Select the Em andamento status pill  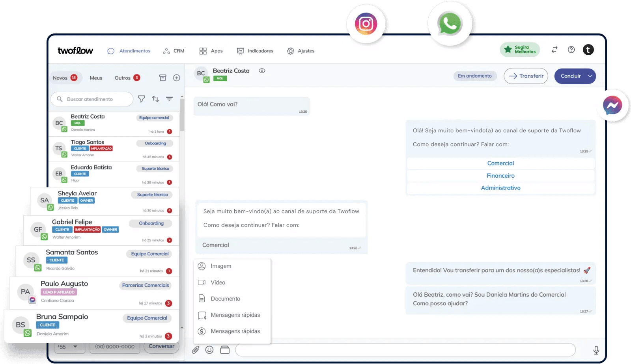(475, 76)
